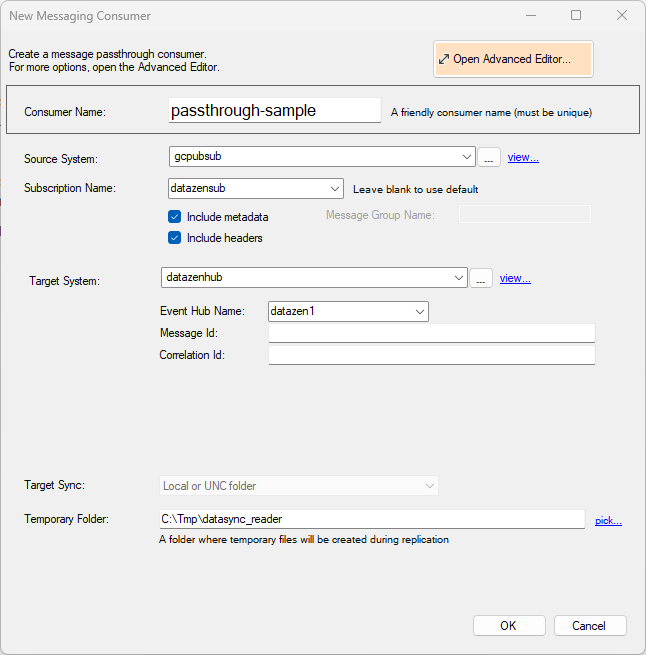Click the Message Id input field
Viewport: 646px width, 655px height.
pyautogui.click(x=432, y=333)
